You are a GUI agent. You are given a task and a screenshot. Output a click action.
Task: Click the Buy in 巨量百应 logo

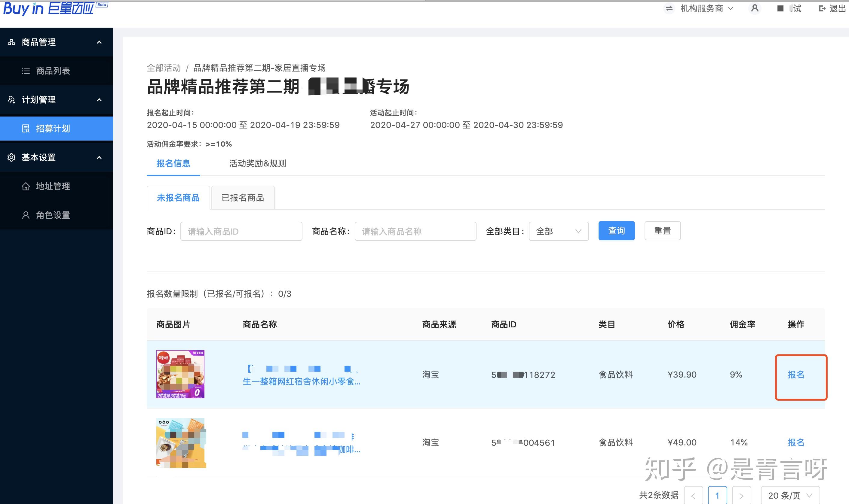tap(55, 8)
